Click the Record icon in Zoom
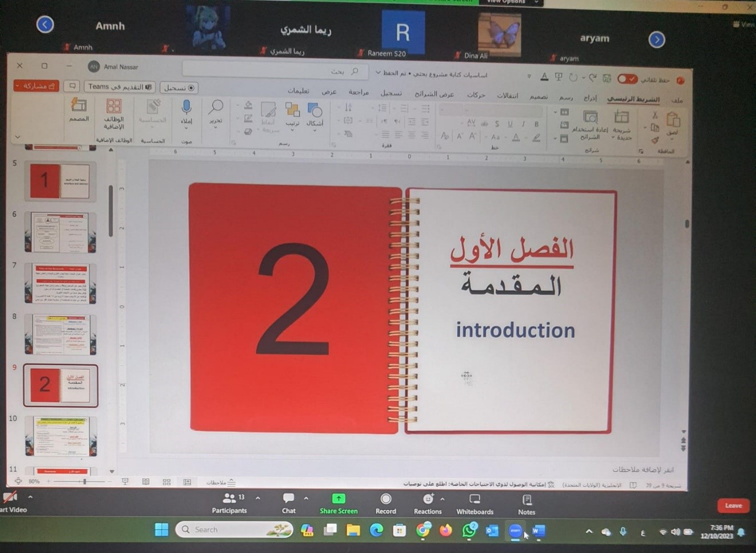 click(x=385, y=503)
